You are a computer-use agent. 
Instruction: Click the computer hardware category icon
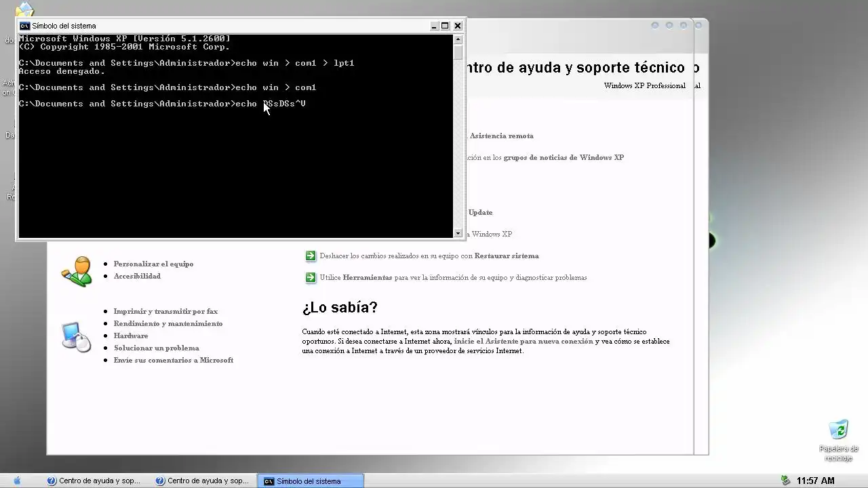[76, 337]
